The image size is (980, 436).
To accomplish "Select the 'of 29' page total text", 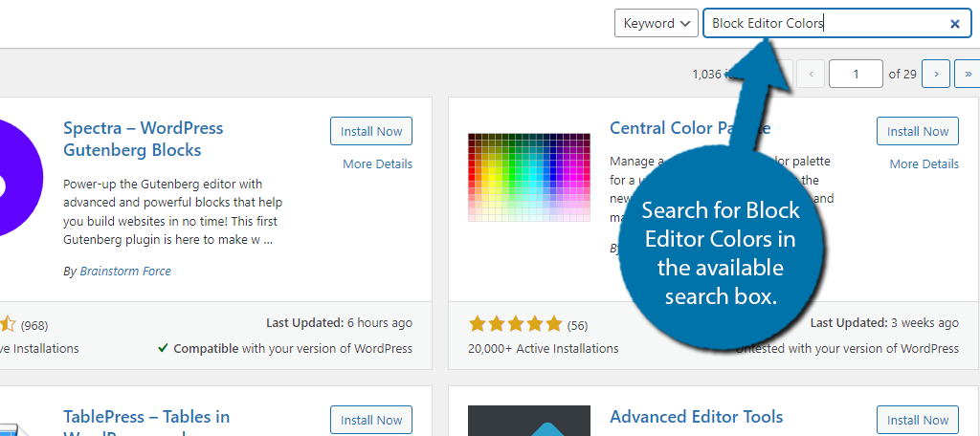I will (902, 74).
